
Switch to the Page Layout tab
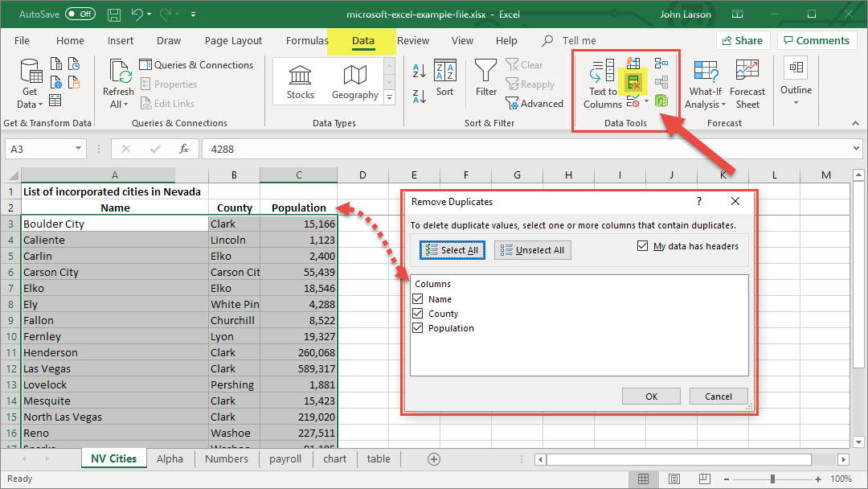[233, 41]
